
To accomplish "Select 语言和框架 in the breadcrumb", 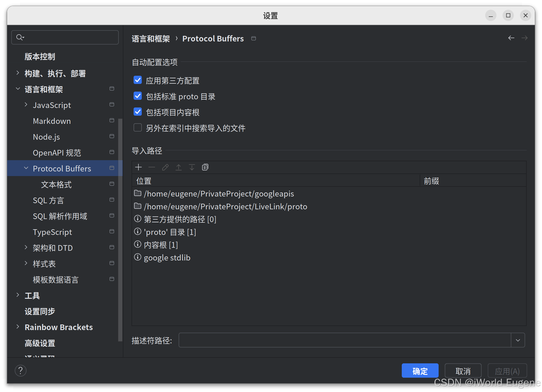I will [150, 38].
